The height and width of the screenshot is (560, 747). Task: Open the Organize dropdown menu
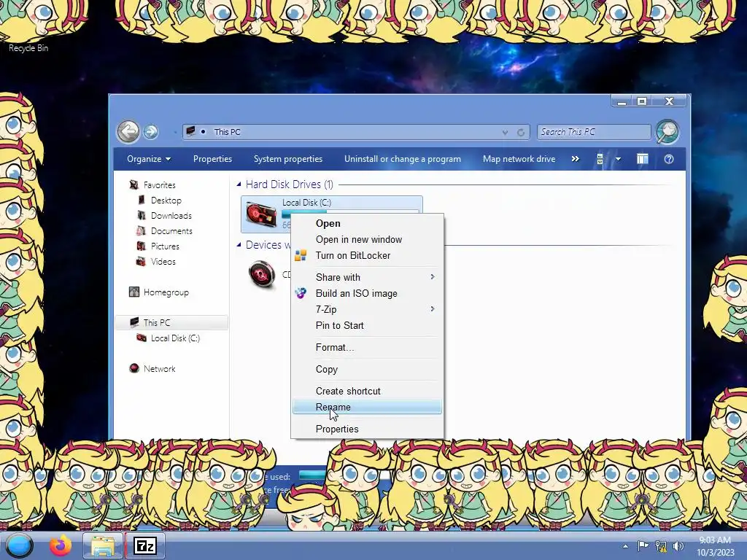(149, 159)
